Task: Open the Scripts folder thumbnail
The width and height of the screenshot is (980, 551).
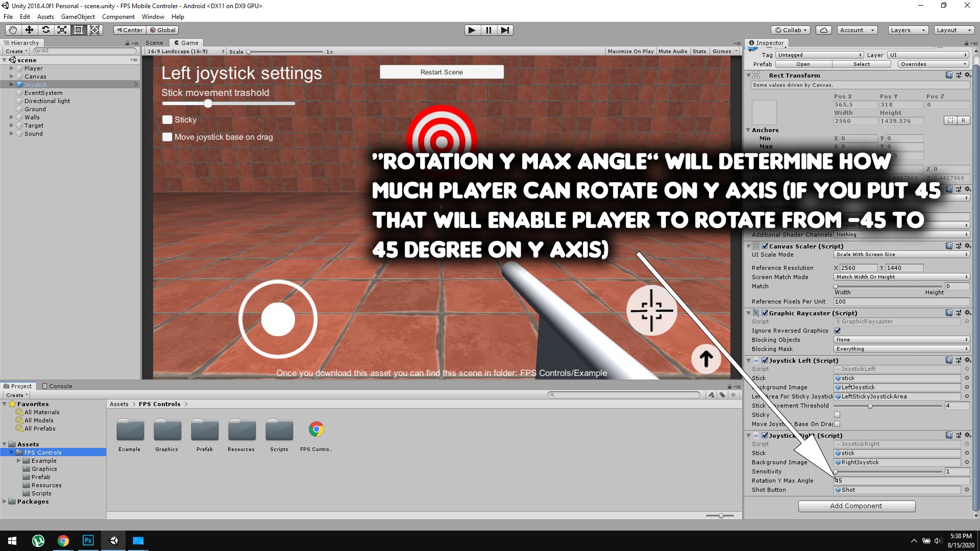Action: click(279, 430)
